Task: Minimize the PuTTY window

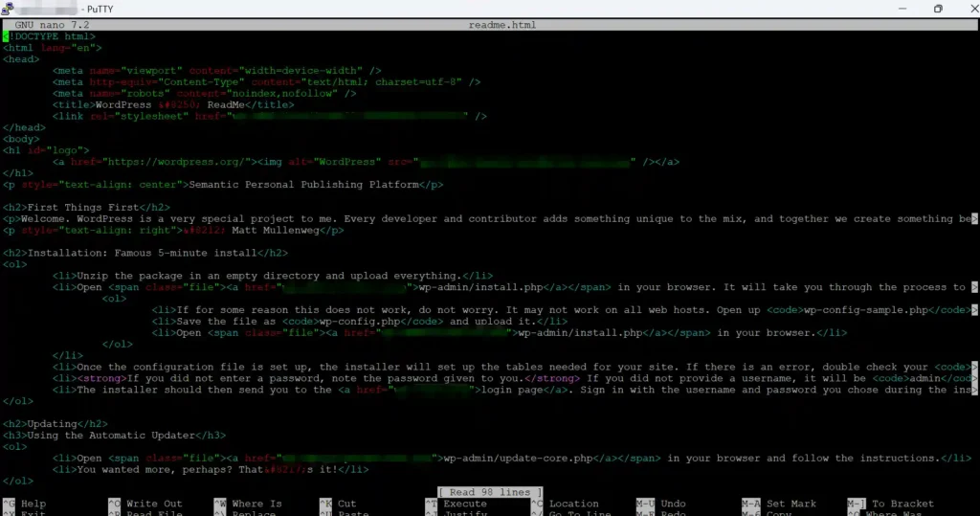Action: tap(902, 9)
